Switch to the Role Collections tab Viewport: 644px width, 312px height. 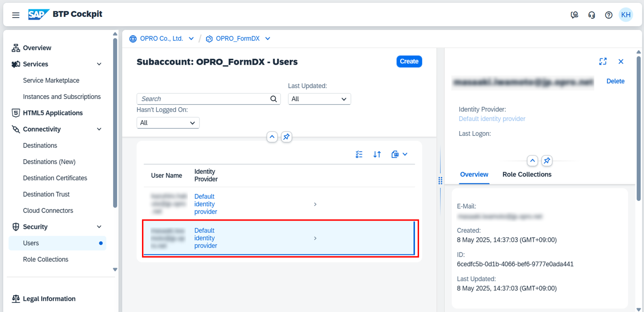coord(527,174)
